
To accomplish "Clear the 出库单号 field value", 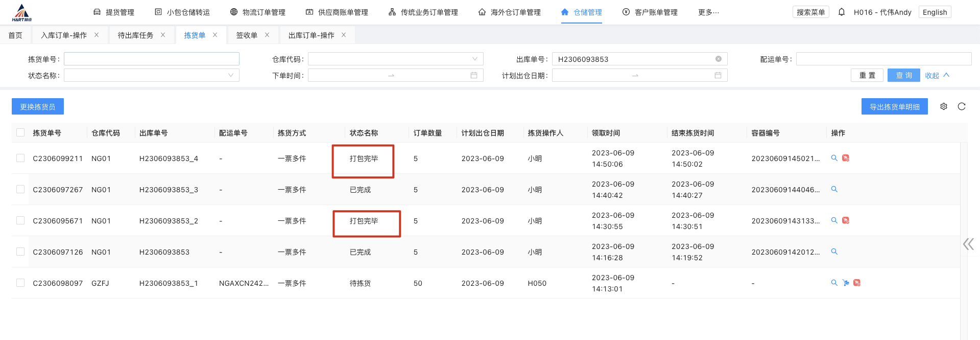I will [718, 59].
